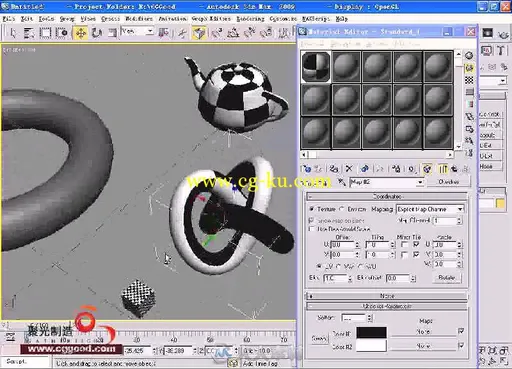
Task: Toggle the V Mirror checkbox
Action: 404,255
